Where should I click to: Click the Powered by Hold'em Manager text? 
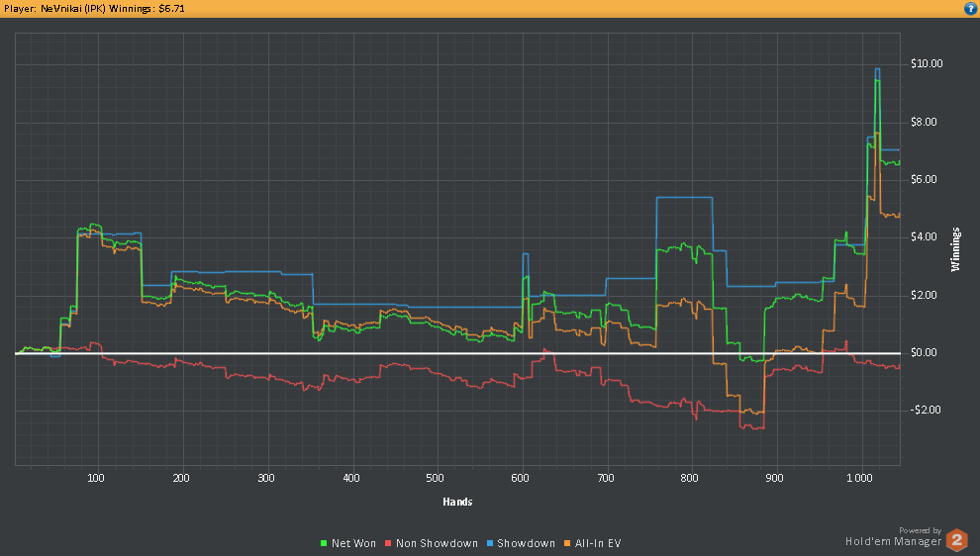[x=894, y=536]
